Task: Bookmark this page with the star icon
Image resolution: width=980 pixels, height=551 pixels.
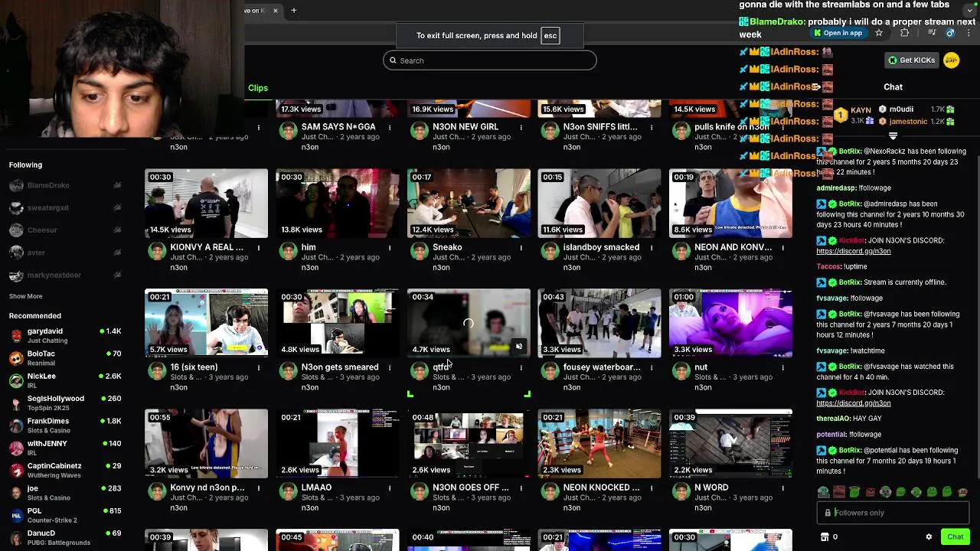Action: coord(878,33)
